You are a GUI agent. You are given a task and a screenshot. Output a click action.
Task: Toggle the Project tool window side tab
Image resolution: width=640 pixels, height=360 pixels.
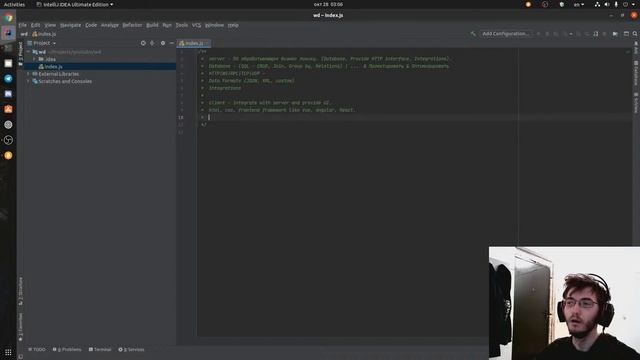20,53
